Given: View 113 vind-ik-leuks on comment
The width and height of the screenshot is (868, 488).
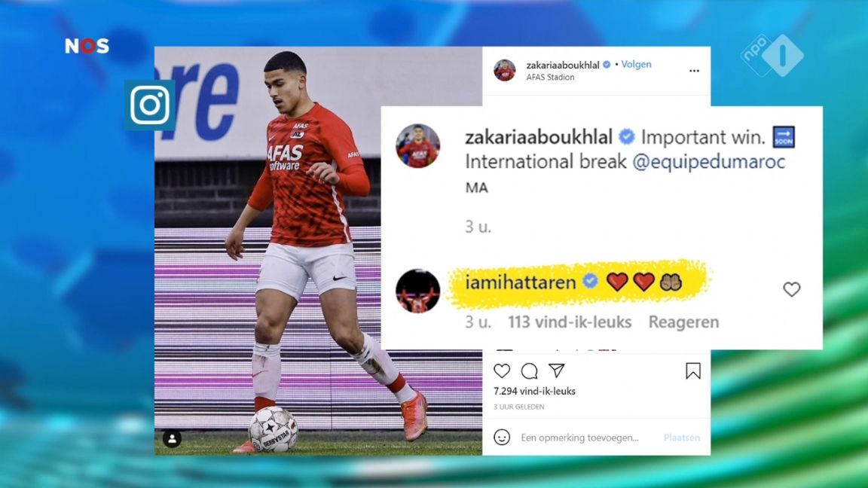Looking at the screenshot, I should (x=570, y=322).
